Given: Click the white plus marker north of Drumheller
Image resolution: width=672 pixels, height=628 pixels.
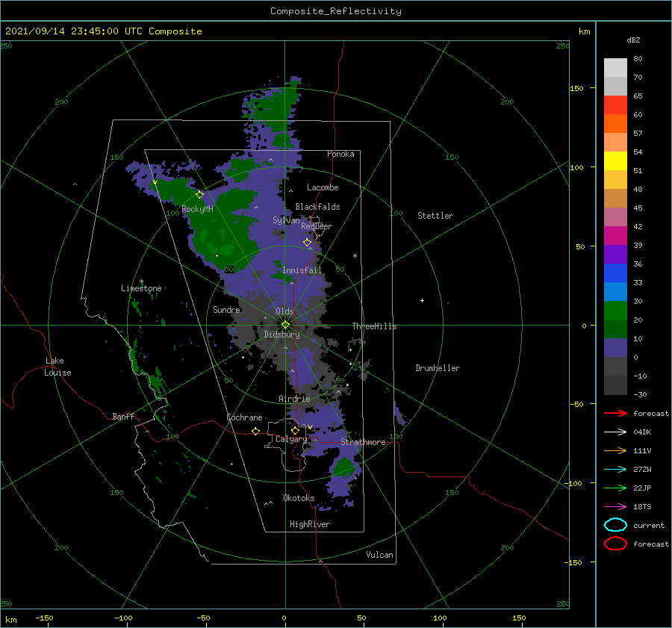Looking at the screenshot, I should (422, 300).
